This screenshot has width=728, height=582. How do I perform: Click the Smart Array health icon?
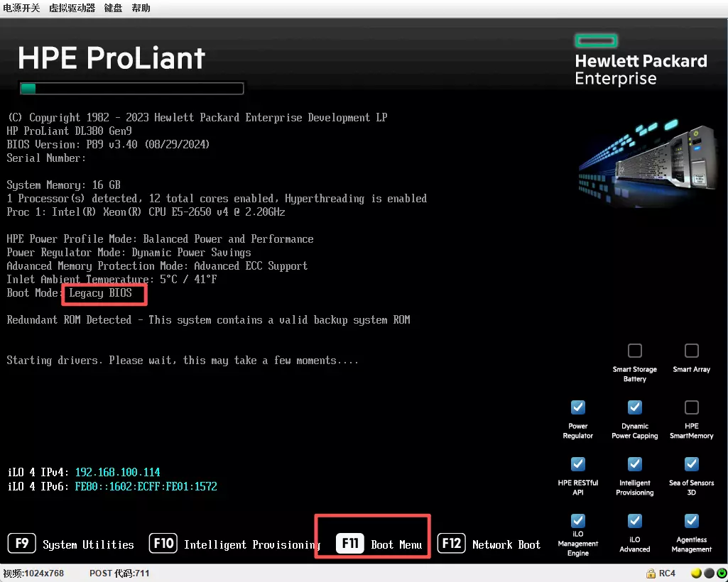click(x=691, y=349)
